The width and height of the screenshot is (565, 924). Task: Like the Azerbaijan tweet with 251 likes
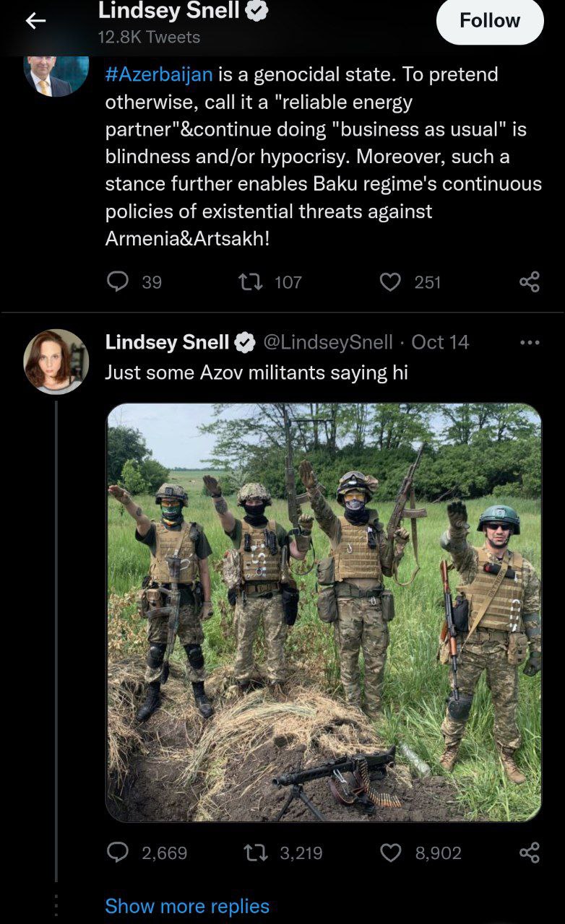click(x=390, y=282)
